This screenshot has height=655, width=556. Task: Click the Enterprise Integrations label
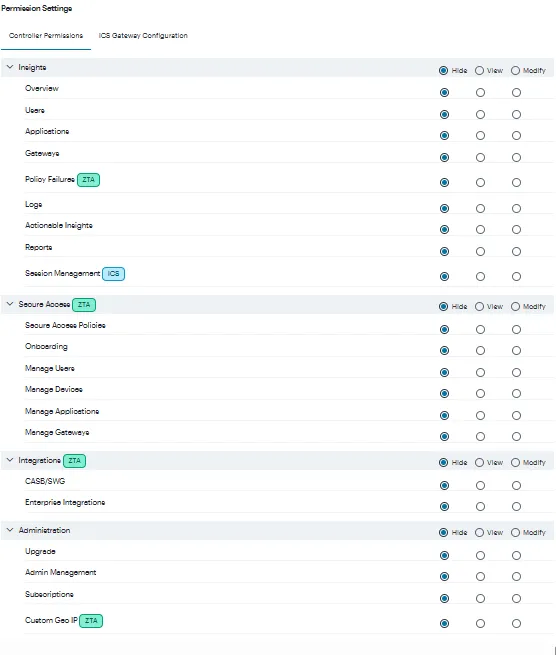65,502
